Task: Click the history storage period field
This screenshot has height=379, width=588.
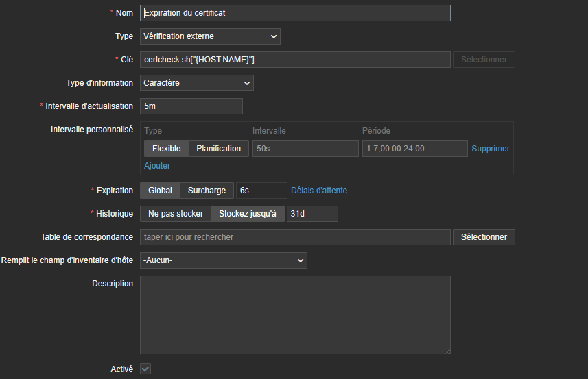Action: coord(312,214)
